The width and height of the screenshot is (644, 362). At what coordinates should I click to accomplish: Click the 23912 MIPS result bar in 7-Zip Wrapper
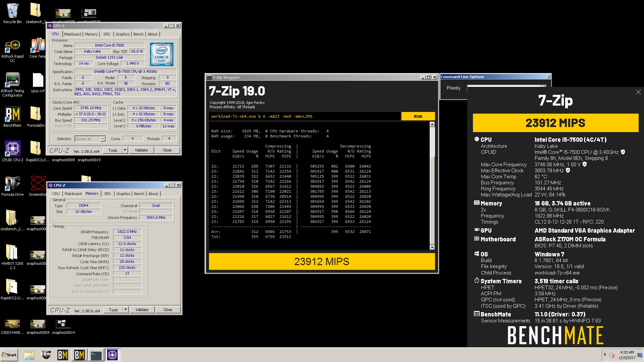point(322,261)
